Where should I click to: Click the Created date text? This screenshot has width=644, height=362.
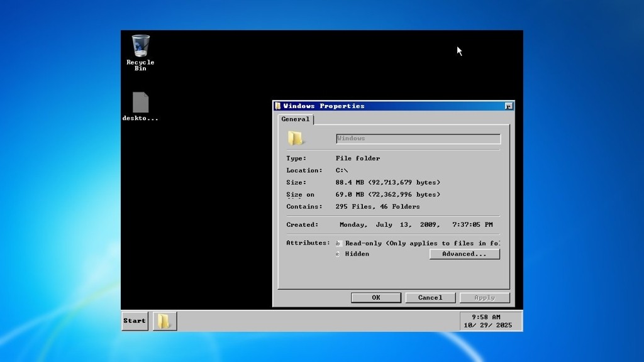click(x=416, y=225)
